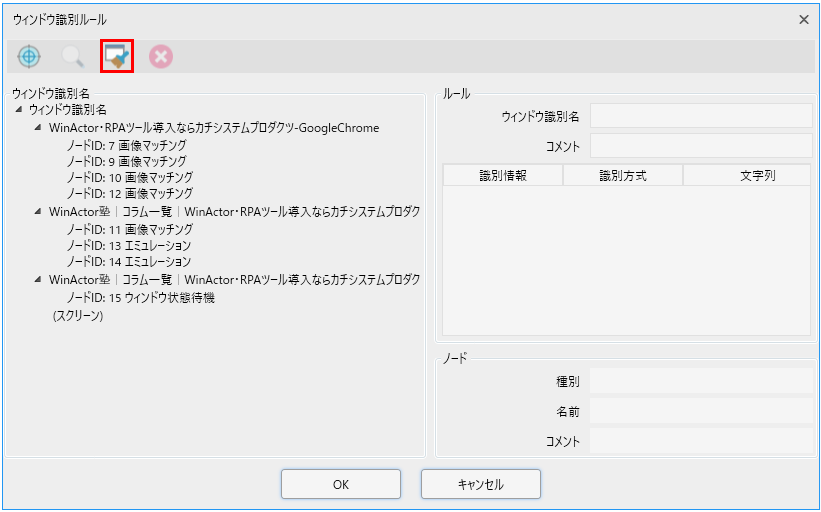
Task: Click the magnifying glass search icon
Action: (73, 57)
